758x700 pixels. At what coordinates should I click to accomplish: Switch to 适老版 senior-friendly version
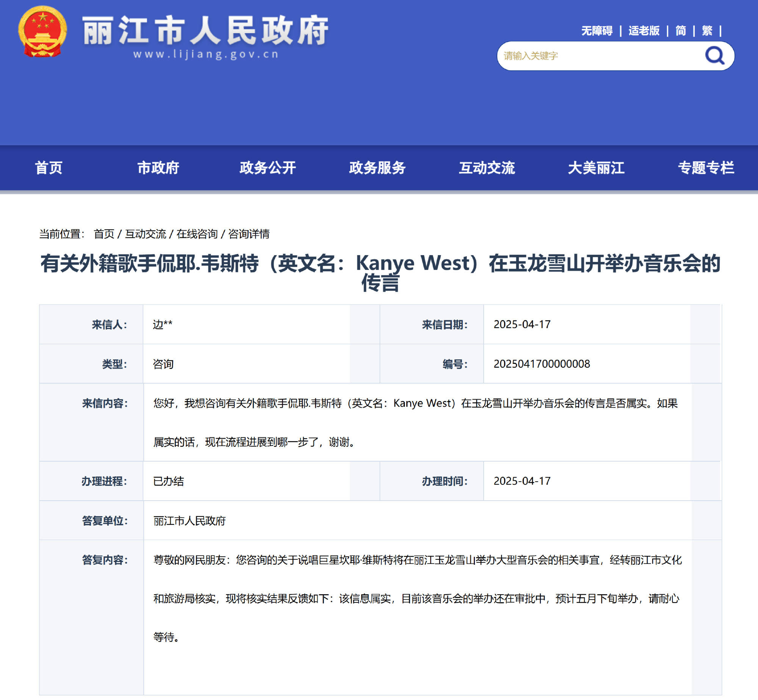point(644,31)
